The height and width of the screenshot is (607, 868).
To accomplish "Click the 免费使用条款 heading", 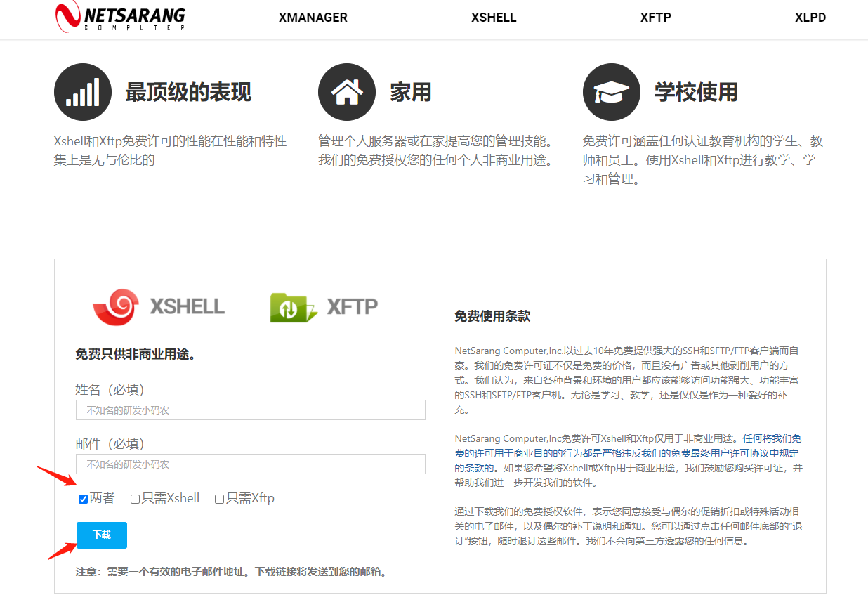I will pyautogui.click(x=492, y=316).
